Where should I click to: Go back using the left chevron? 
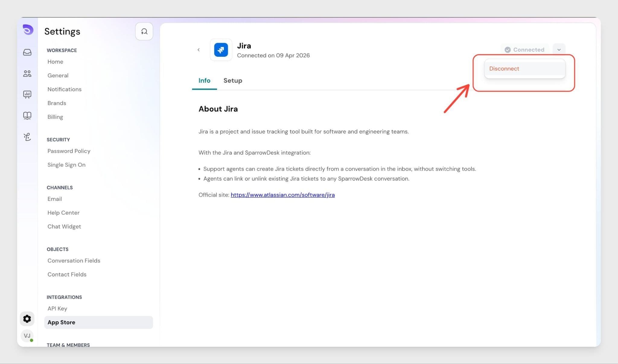(x=199, y=50)
